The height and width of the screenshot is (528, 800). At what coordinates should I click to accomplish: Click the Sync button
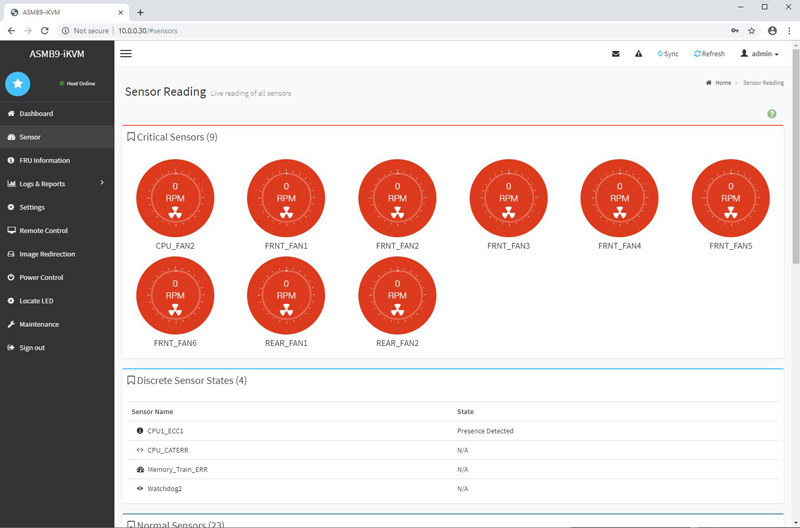[x=668, y=54]
